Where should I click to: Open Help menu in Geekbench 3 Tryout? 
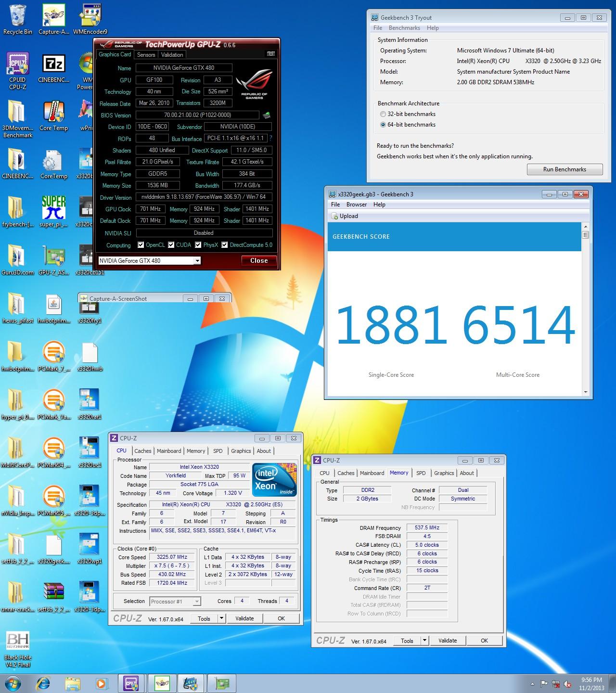(433, 28)
